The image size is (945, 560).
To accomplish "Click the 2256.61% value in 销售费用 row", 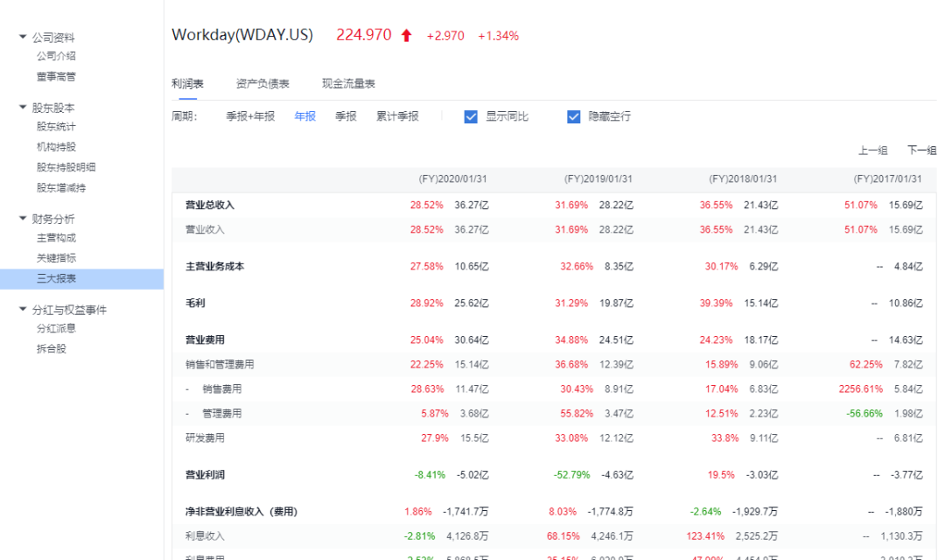I will coord(861,389).
